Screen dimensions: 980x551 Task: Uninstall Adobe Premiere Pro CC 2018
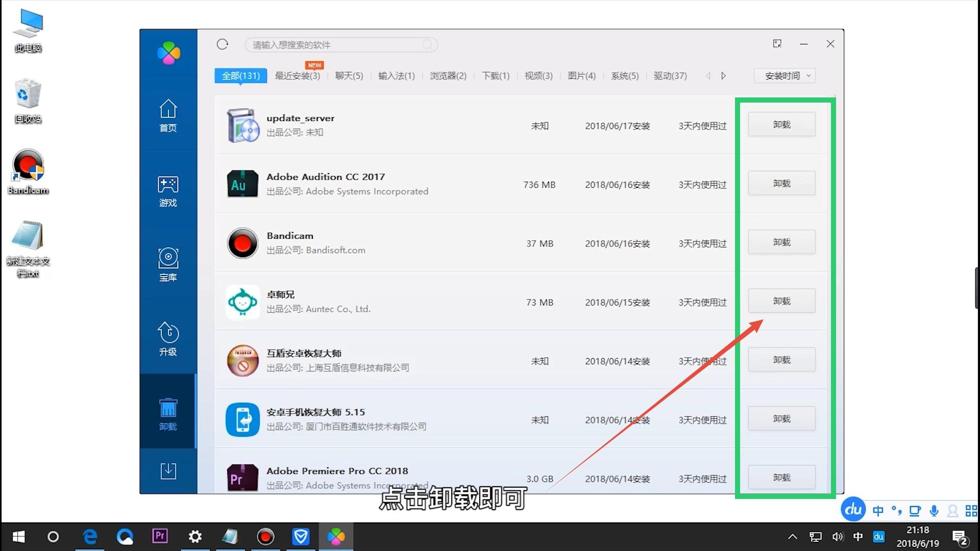781,477
